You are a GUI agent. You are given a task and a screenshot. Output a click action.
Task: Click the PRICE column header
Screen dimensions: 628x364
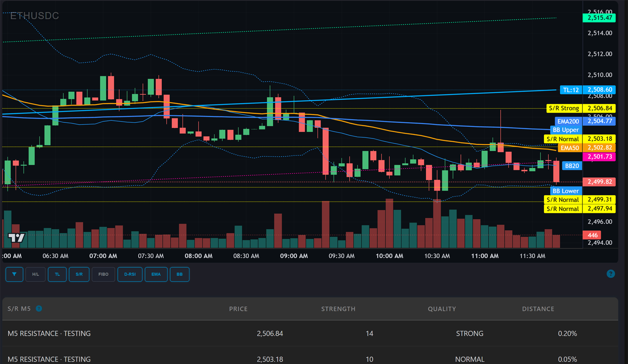coord(238,309)
